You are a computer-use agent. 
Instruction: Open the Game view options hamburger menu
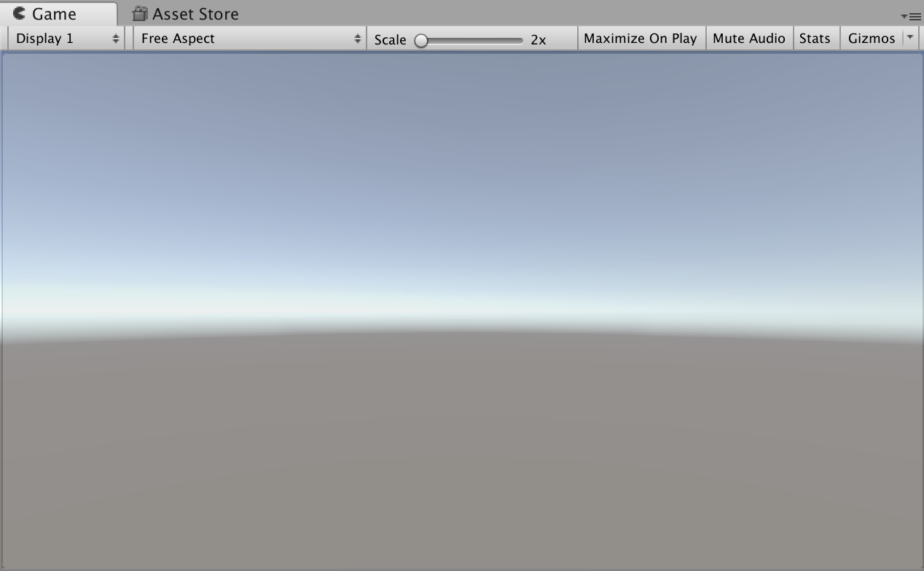click(x=915, y=16)
